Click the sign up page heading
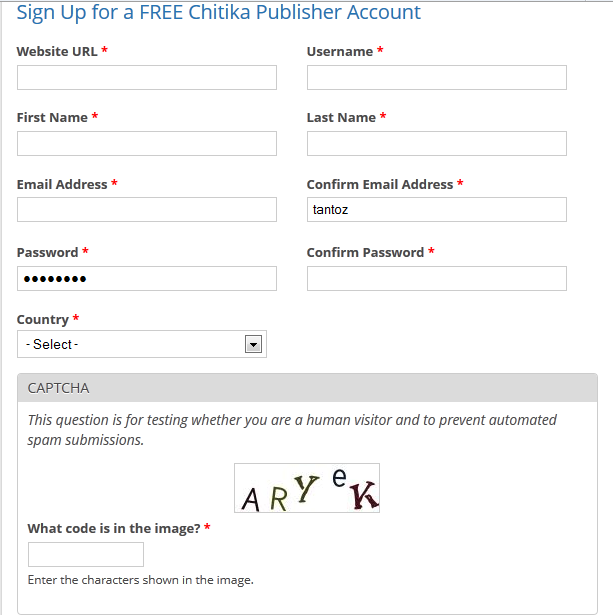Image resolution: width=613 pixels, height=615 pixels. (x=219, y=13)
